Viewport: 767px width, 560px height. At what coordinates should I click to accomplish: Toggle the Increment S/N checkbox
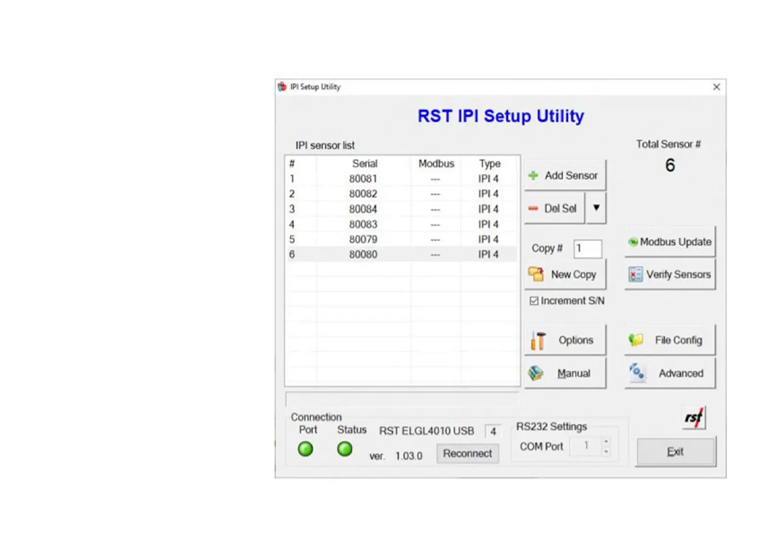534,301
